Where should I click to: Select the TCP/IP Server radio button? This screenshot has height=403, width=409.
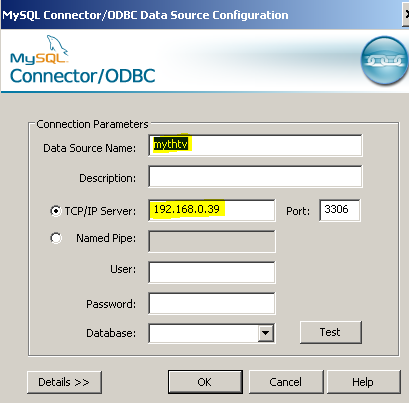point(56,211)
